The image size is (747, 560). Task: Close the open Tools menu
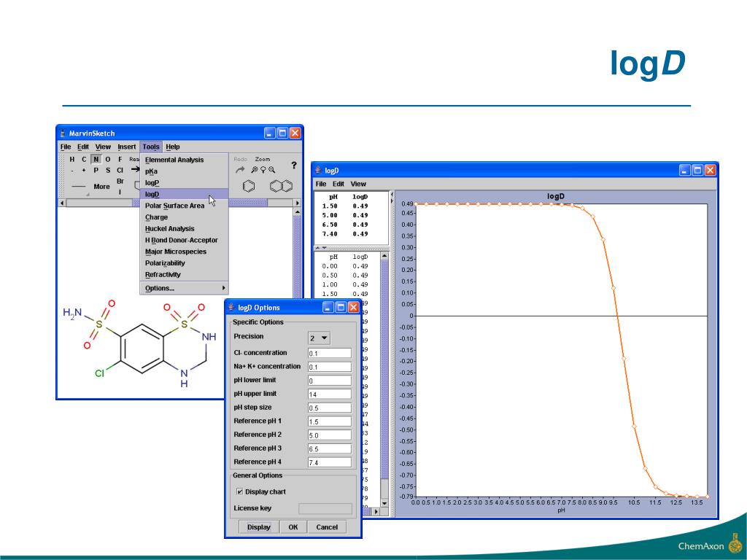(x=151, y=147)
